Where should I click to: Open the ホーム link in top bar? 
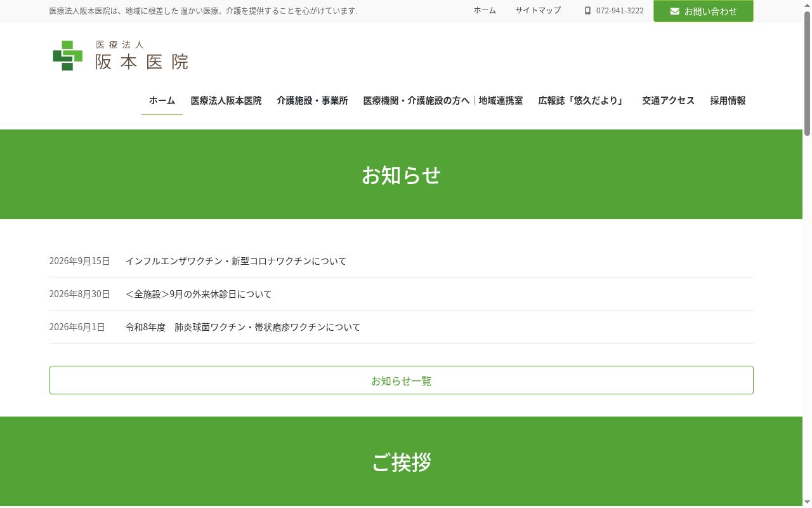point(485,10)
